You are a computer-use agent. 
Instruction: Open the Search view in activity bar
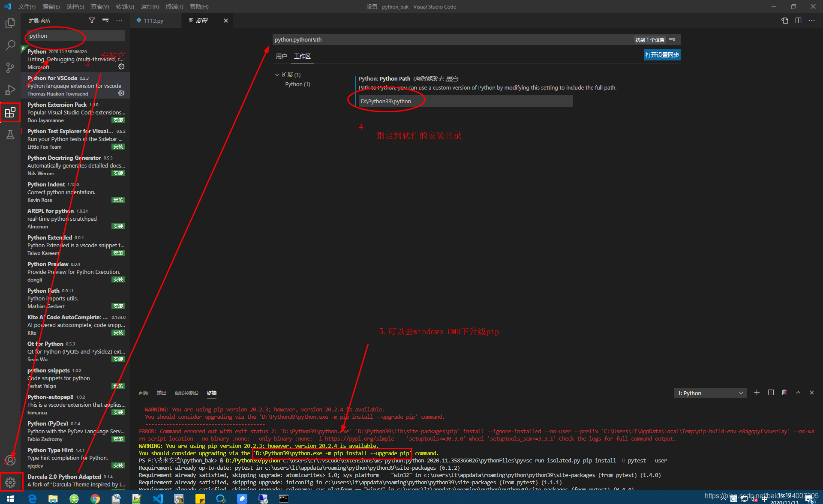pos(10,45)
